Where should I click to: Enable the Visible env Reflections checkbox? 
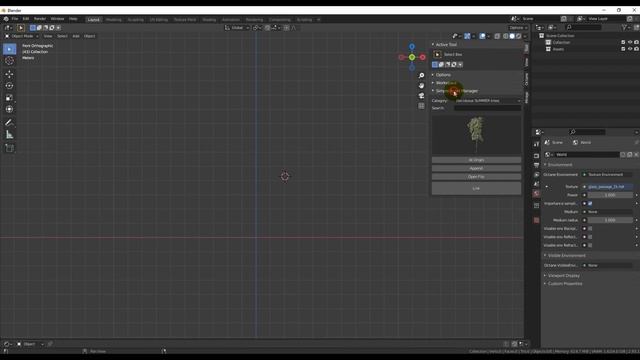click(x=590, y=237)
